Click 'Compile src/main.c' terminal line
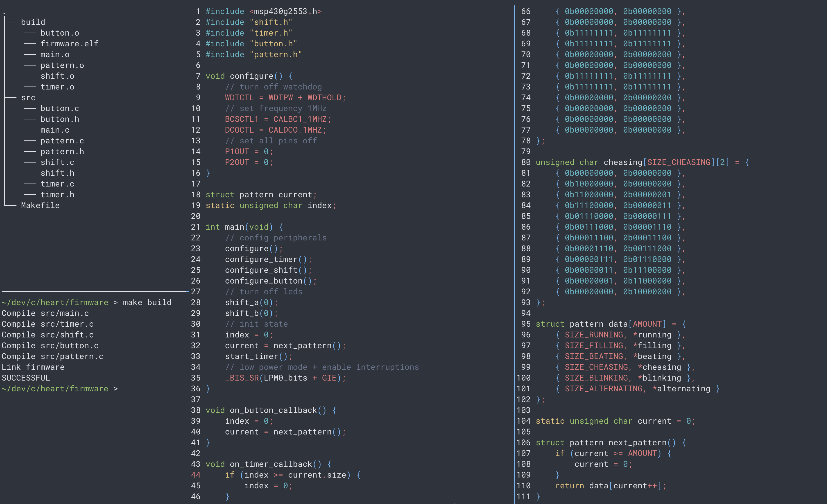 point(45,313)
